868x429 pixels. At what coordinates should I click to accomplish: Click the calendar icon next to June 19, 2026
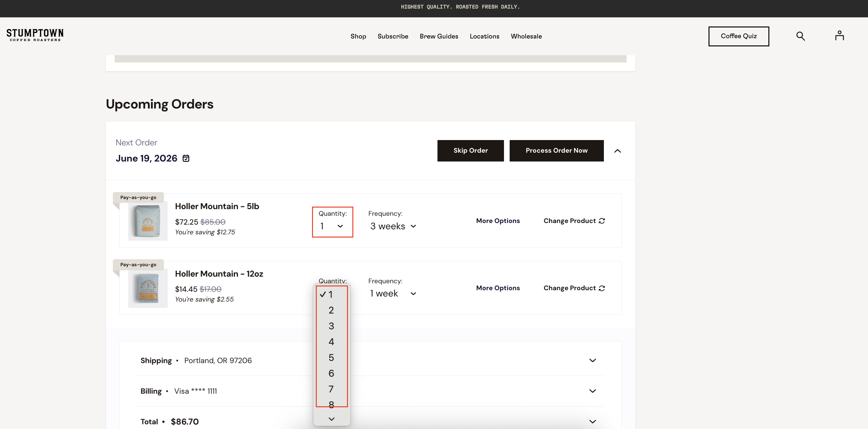(x=186, y=158)
